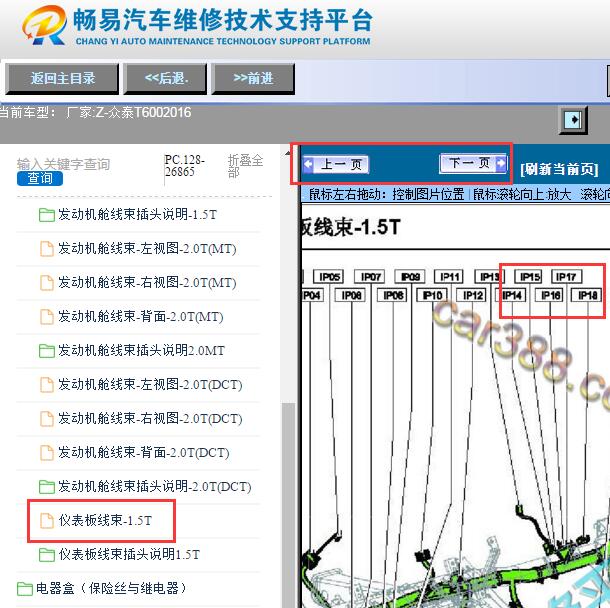Image resolution: width=610 pixels, height=608 pixels.
Task: Click the PC.128-26865 text
Action: [x=185, y=166]
